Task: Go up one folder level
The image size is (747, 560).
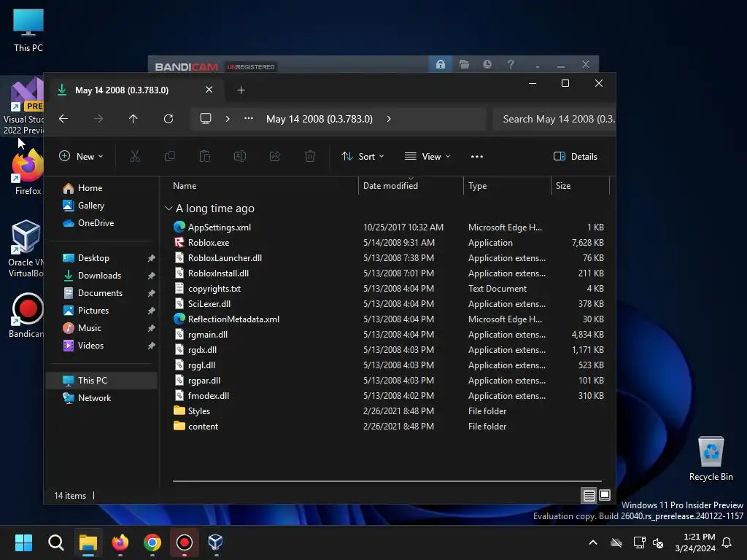Action: click(x=133, y=119)
